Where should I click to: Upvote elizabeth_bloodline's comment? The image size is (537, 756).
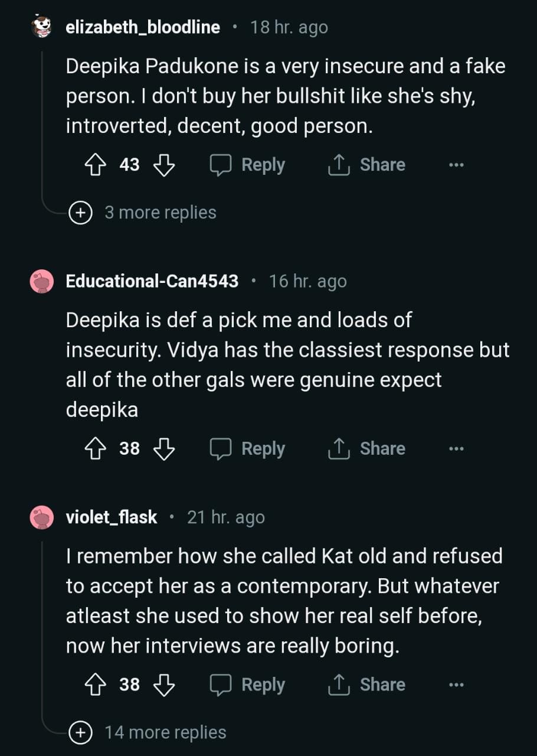(96, 165)
